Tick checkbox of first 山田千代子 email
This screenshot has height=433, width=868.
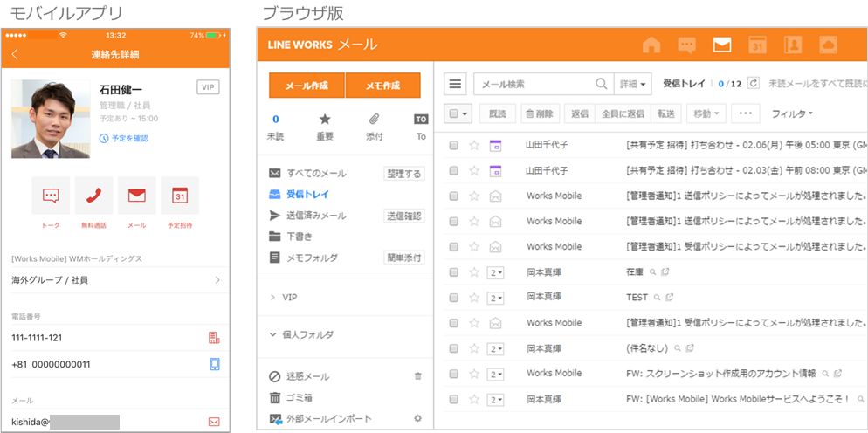click(x=453, y=146)
